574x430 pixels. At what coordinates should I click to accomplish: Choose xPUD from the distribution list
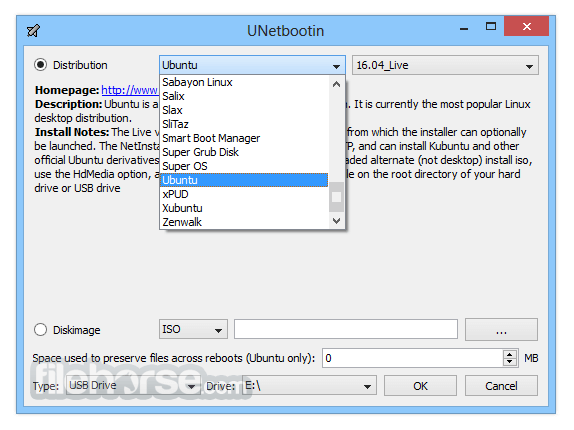point(244,194)
